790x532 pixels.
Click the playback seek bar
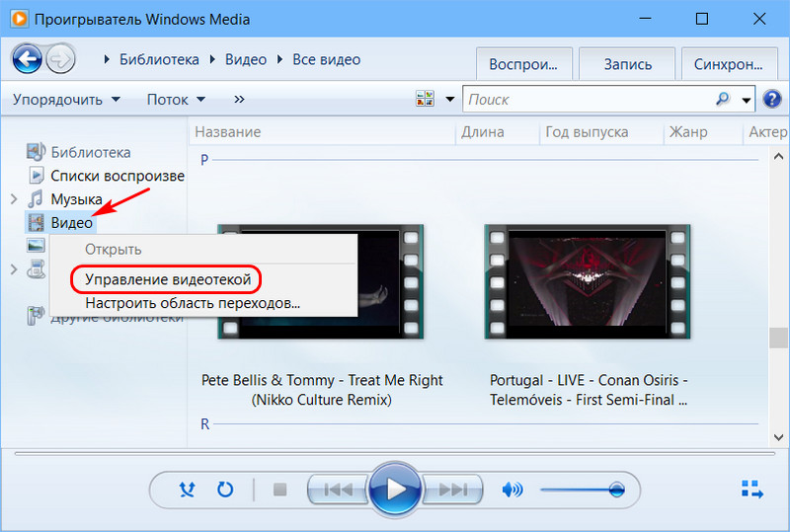[395, 453]
